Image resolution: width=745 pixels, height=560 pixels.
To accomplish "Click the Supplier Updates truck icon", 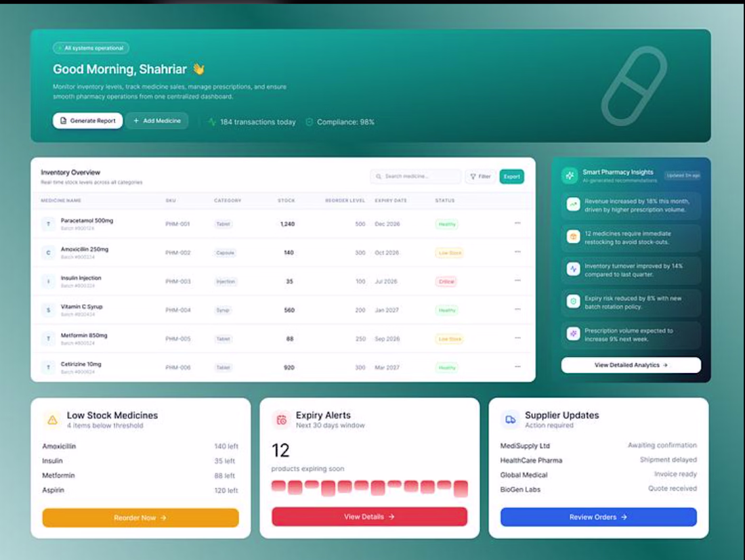I will tap(510, 420).
